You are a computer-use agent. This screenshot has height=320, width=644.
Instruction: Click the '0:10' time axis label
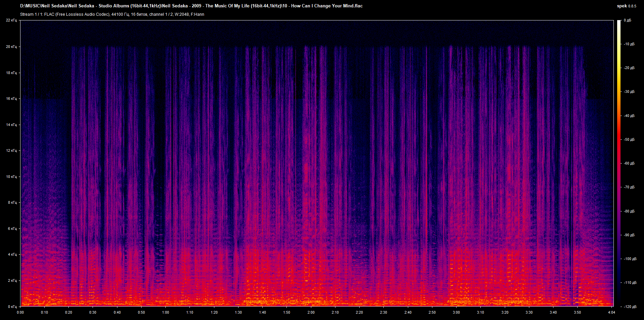pos(45,313)
